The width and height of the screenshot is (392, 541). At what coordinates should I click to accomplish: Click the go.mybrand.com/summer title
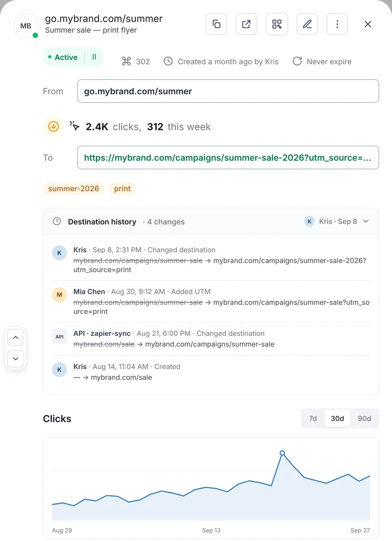[104, 19]
